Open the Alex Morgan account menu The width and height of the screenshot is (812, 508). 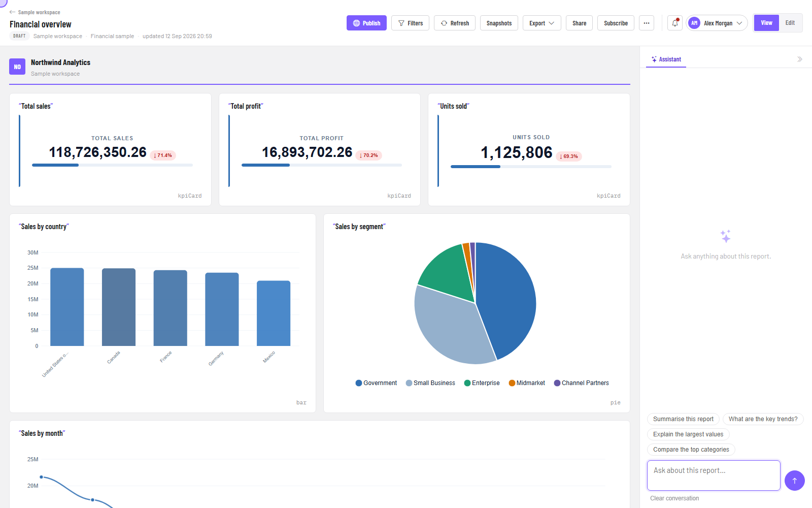pos(717,23)
